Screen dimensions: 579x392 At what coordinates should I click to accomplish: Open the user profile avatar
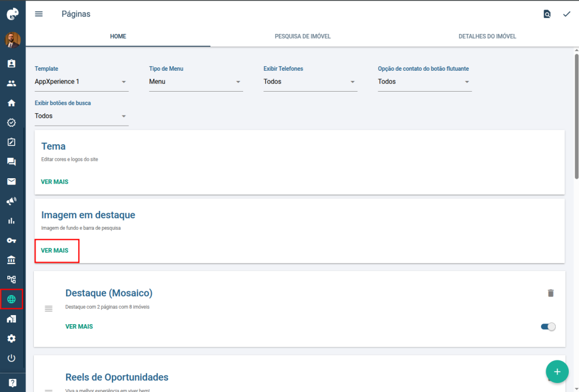12,40
